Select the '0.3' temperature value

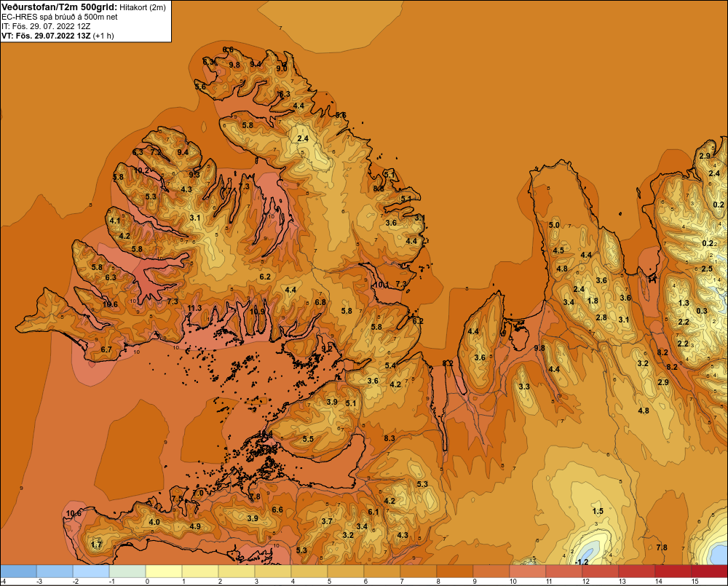pos(702,311)
